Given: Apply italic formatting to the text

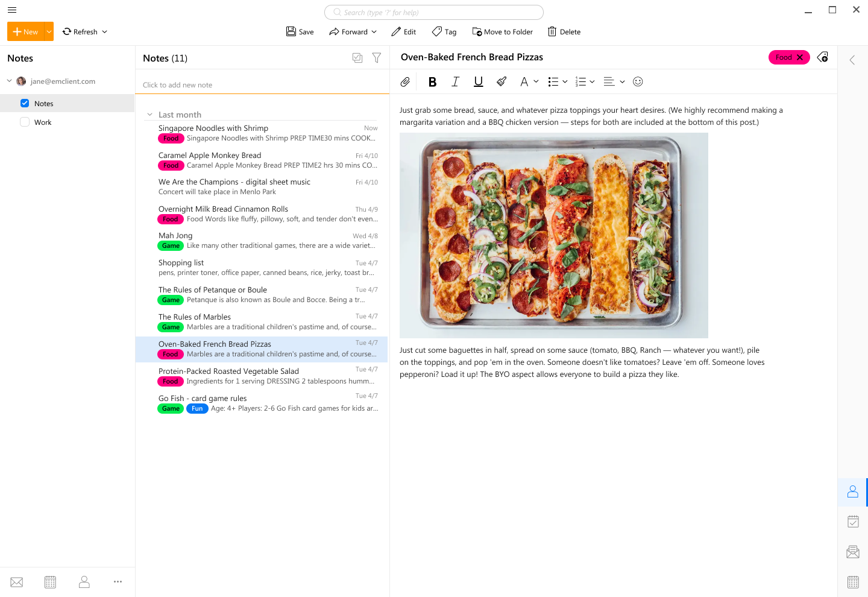Looking at the screenshot, I should 455,82.
